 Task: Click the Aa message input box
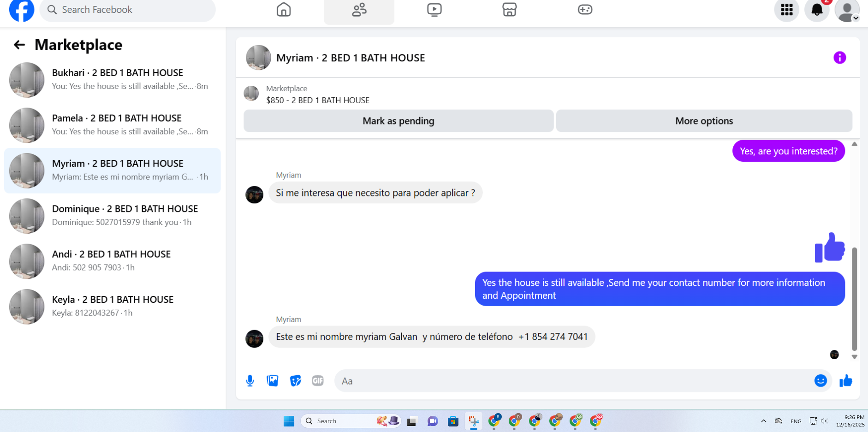point(574,381)
